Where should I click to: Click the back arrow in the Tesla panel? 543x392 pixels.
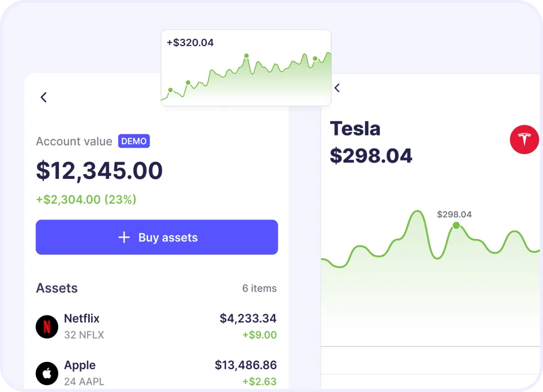337,88
